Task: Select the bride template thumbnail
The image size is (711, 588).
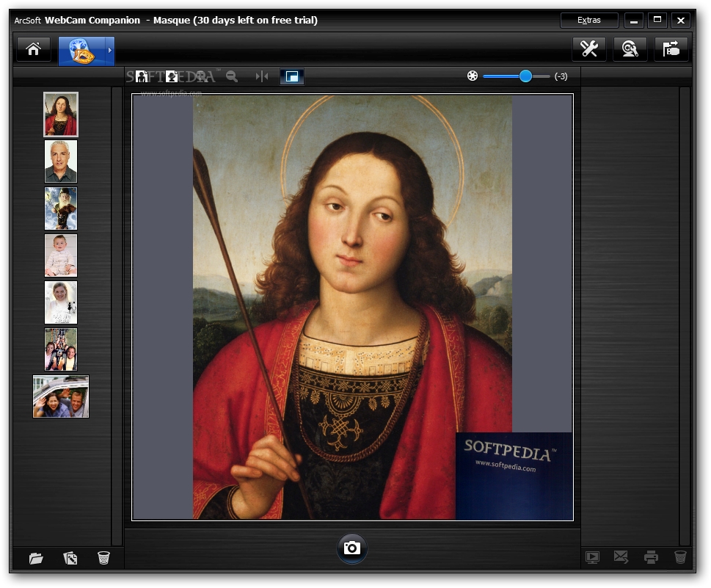Action: (61, 302)
